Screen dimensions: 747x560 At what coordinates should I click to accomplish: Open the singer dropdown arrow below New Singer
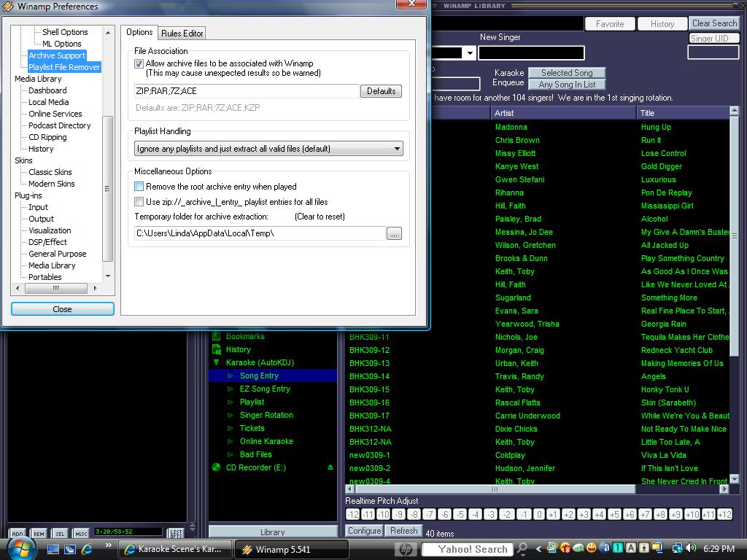click(x=470, y=53)
